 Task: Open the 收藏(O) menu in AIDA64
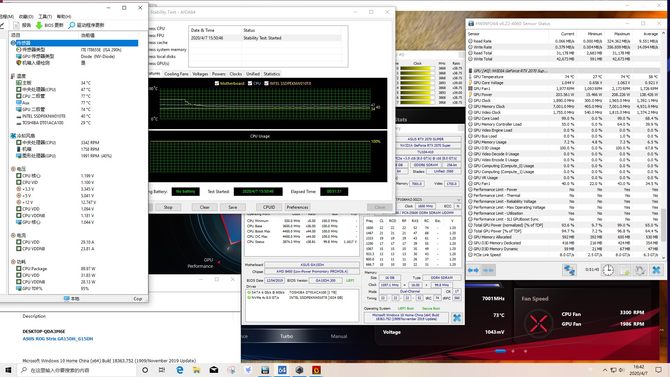point(26,16)
